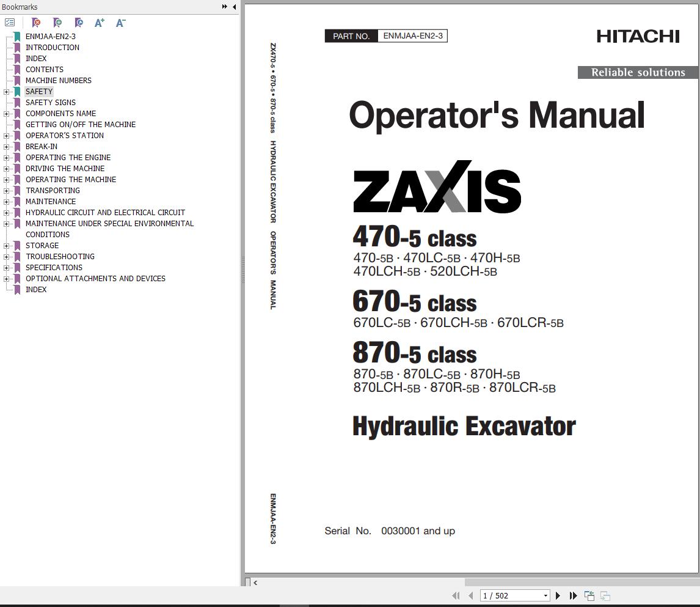Go to the previous page
700x607 pixels.
[x=470, y=595]
